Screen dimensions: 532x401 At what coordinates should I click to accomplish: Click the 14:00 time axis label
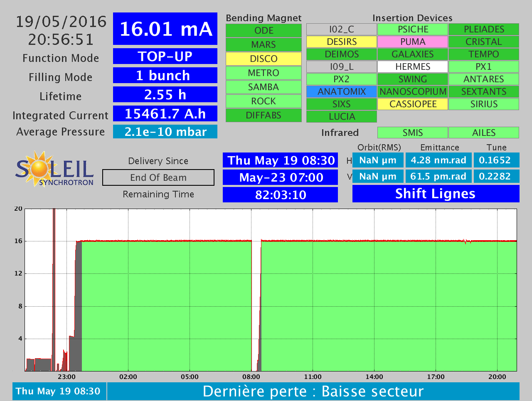(374, 377)
